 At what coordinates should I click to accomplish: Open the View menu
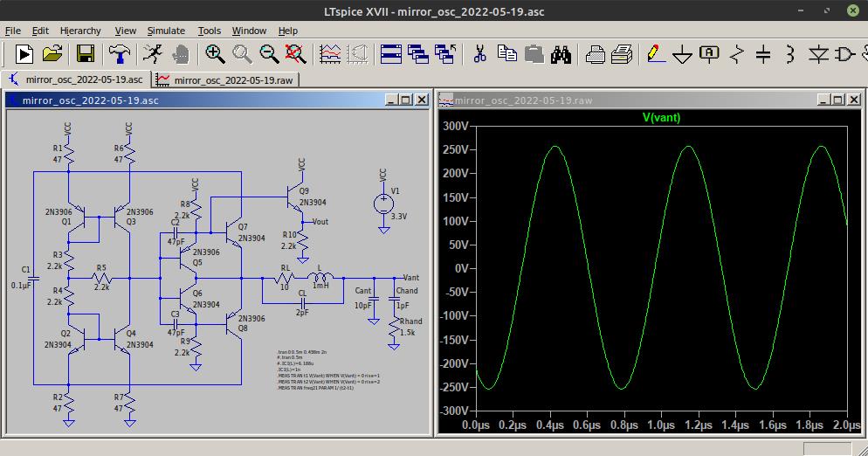tap(125, 31)
